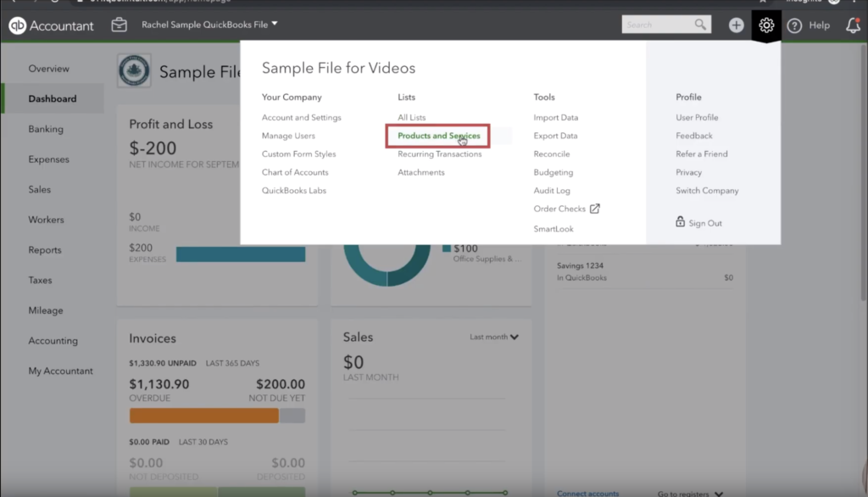Screen dimensions: 868x497
Task: Click the notifications bell icon
Action: (x=853, y=25)
